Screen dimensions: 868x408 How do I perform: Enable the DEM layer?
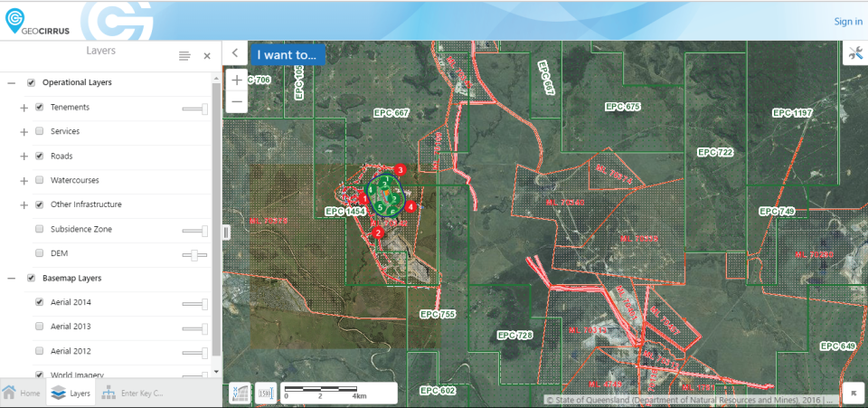point(39,253)
